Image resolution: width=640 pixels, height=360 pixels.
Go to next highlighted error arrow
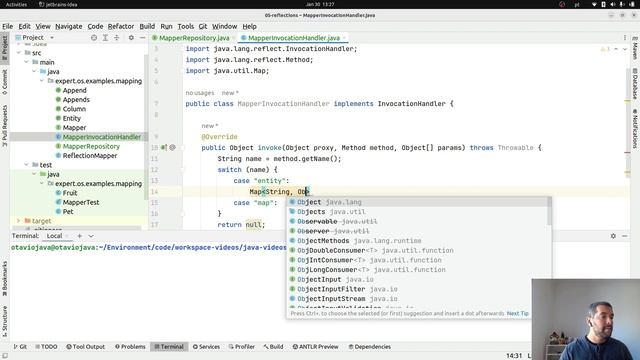[x=624, y=49]
